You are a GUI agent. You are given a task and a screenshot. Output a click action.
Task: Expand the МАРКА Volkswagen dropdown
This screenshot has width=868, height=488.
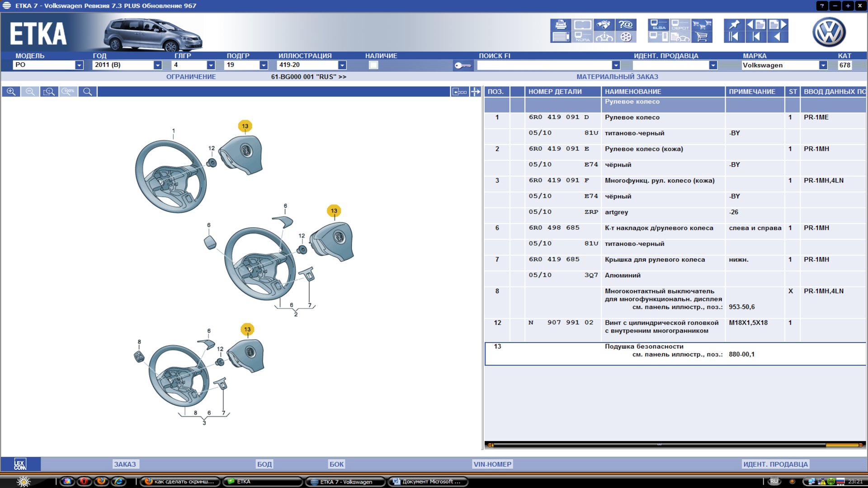823,65
